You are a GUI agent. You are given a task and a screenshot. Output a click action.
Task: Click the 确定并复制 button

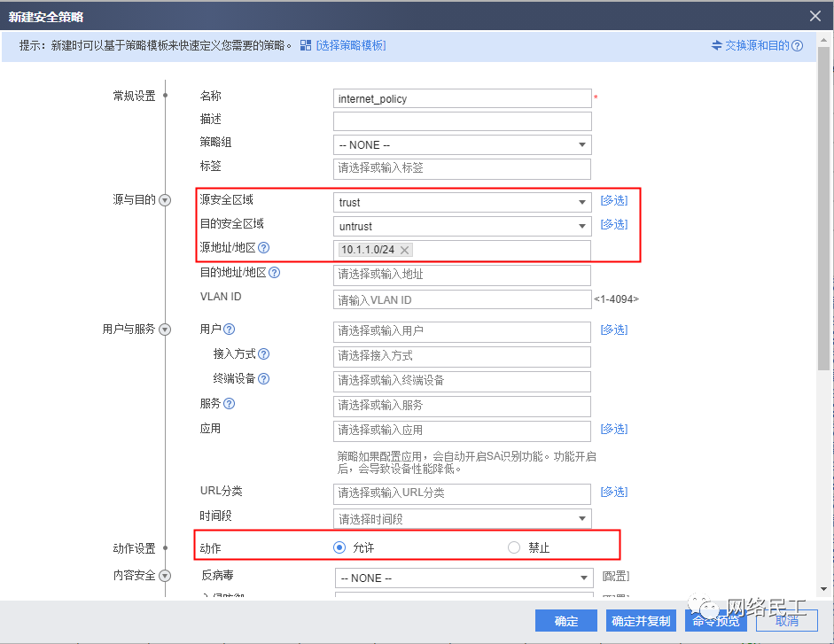pos(641,621)
